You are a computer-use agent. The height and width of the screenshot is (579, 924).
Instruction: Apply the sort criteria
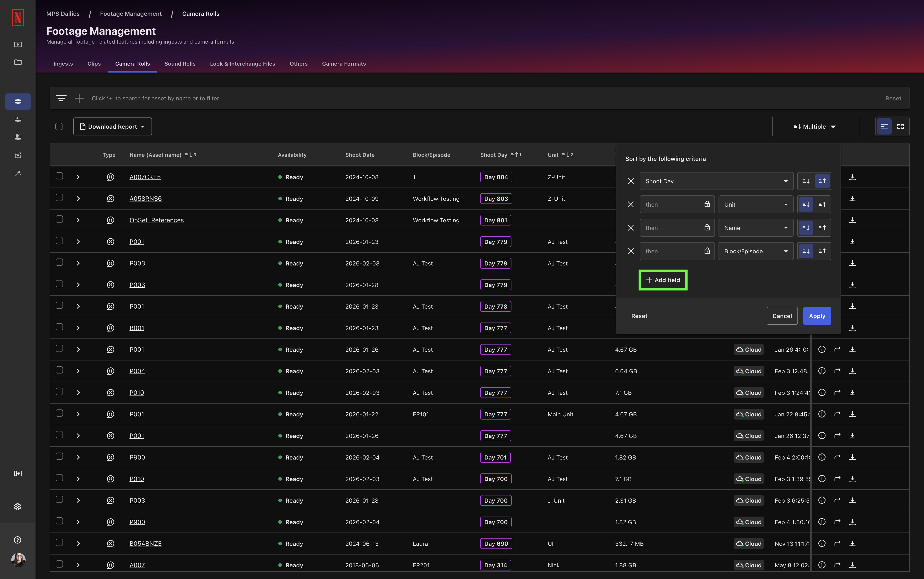(x=817, y=316)
